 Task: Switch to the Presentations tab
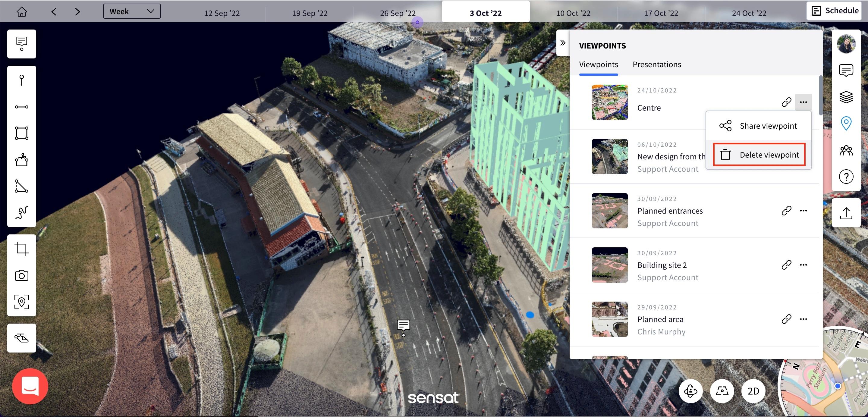(x=656, y=64)
